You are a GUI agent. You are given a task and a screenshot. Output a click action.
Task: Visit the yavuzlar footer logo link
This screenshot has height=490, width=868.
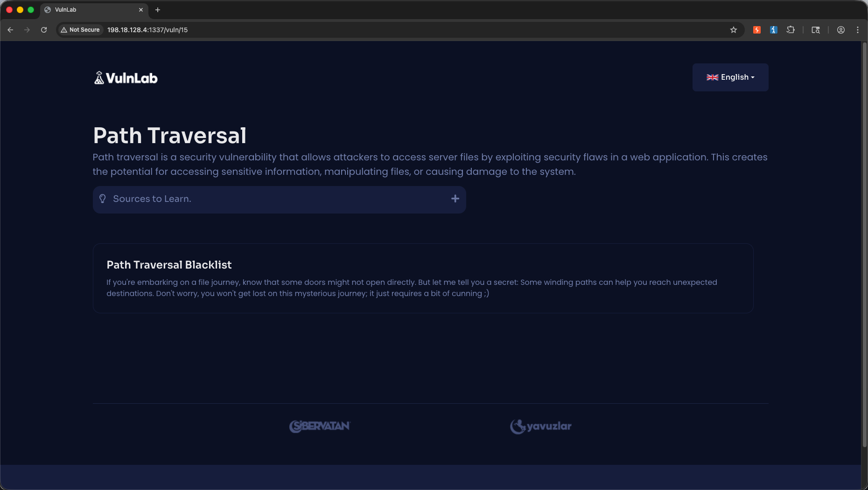(540, 426)
